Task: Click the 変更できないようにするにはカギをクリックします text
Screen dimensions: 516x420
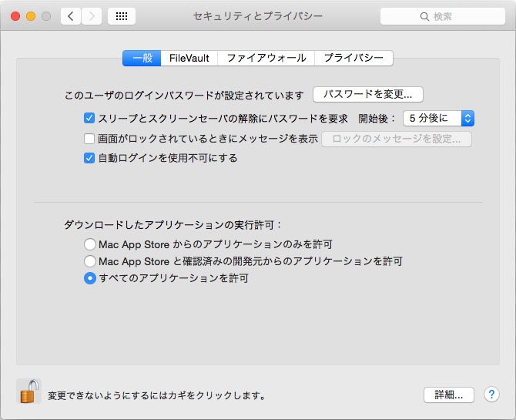Action: (157, 395)
